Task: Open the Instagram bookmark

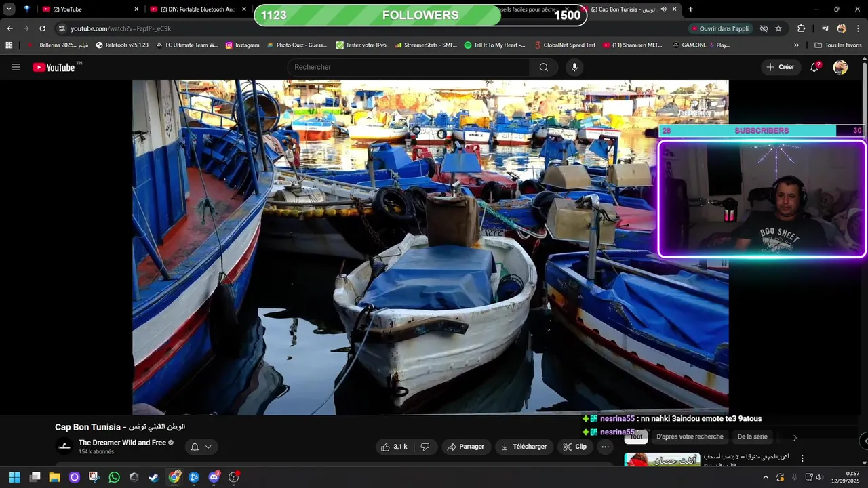Action: click(x=242, y=45)
